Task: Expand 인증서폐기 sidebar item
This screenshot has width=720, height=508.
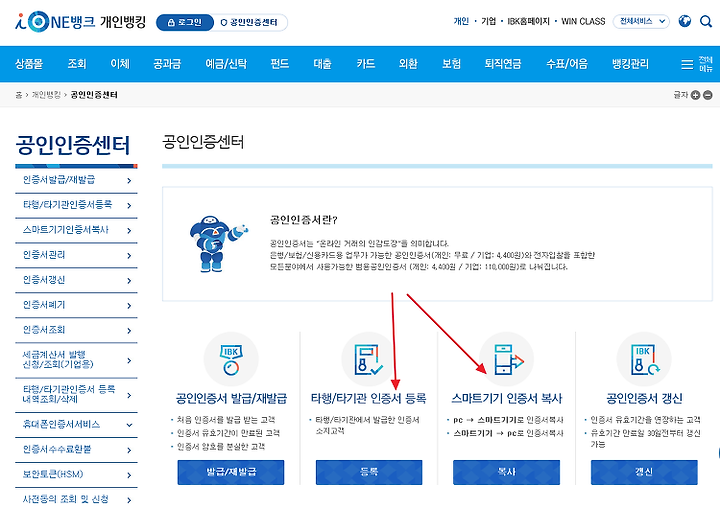Action: point(76,305)
